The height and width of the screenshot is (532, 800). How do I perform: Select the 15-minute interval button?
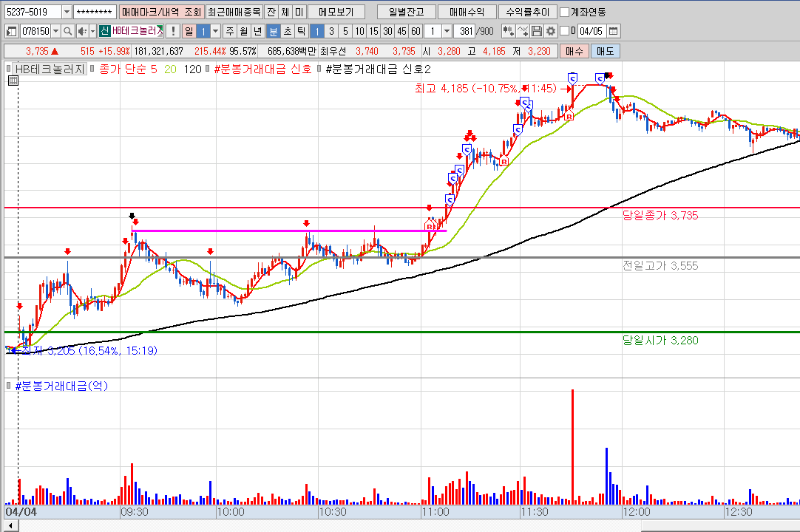pos(373,31)
